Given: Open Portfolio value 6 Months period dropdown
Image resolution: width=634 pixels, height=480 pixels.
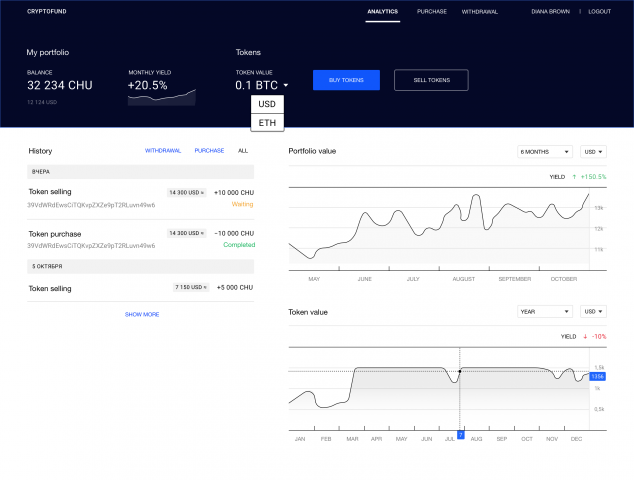Looking at the screenshot, I should pos(545,152).
